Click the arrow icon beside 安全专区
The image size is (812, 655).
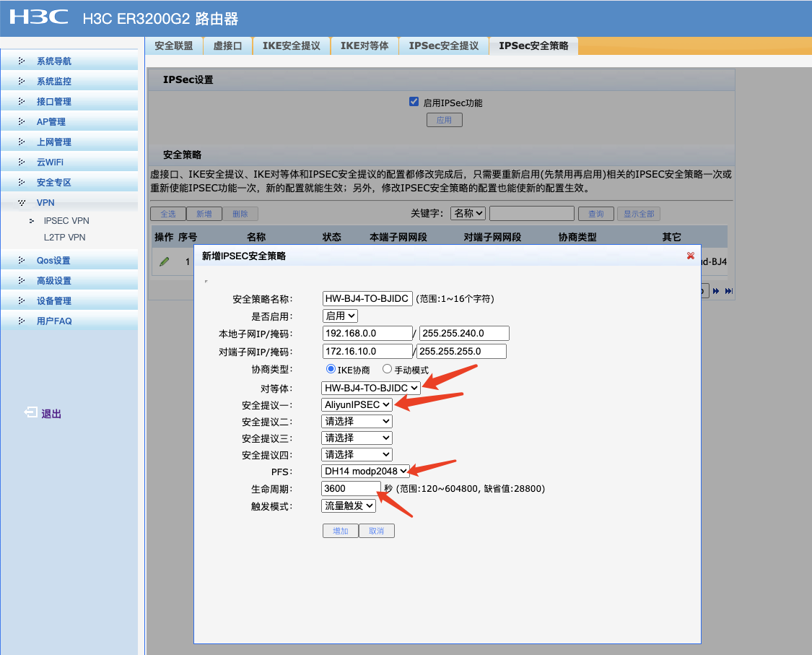21,182
